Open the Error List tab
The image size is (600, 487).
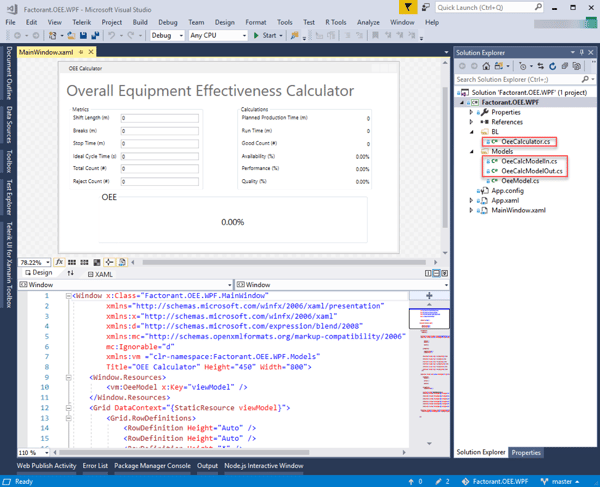coord(95,466)
